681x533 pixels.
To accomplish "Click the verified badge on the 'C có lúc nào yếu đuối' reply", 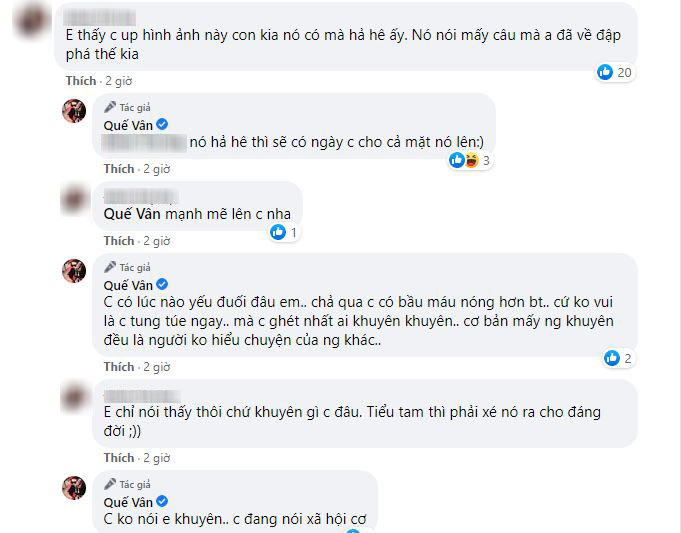I will click(162, 285).
